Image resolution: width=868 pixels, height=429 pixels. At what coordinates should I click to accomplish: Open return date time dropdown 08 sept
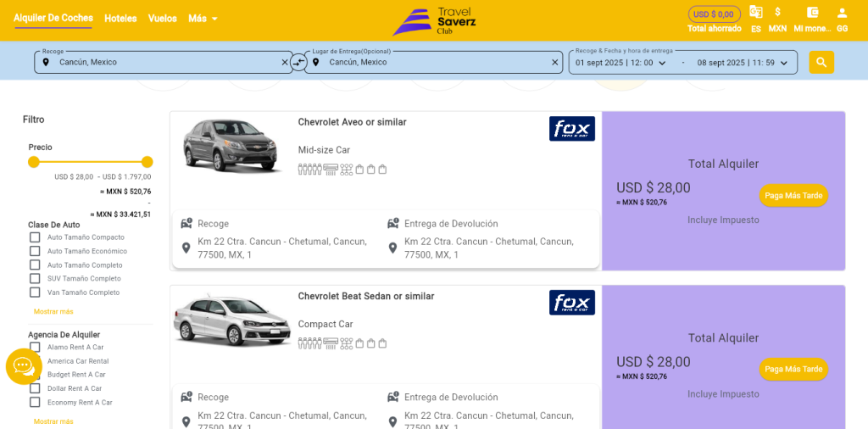743,63
